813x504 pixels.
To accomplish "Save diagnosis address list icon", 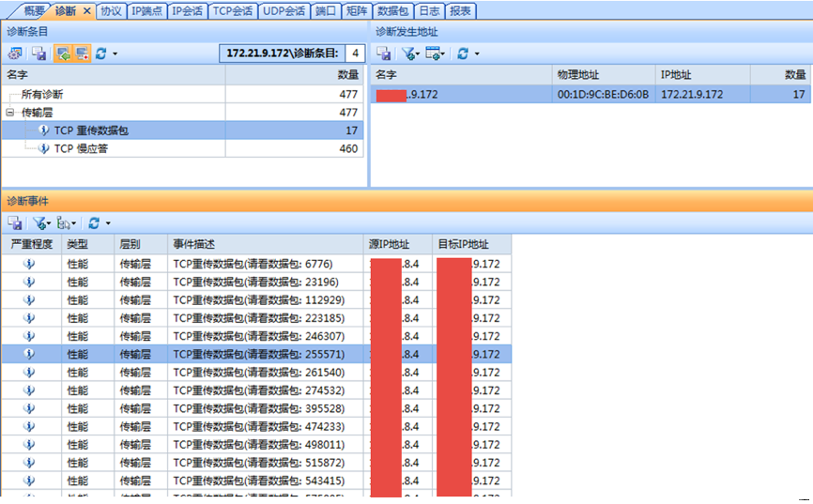I will point(384,53).
